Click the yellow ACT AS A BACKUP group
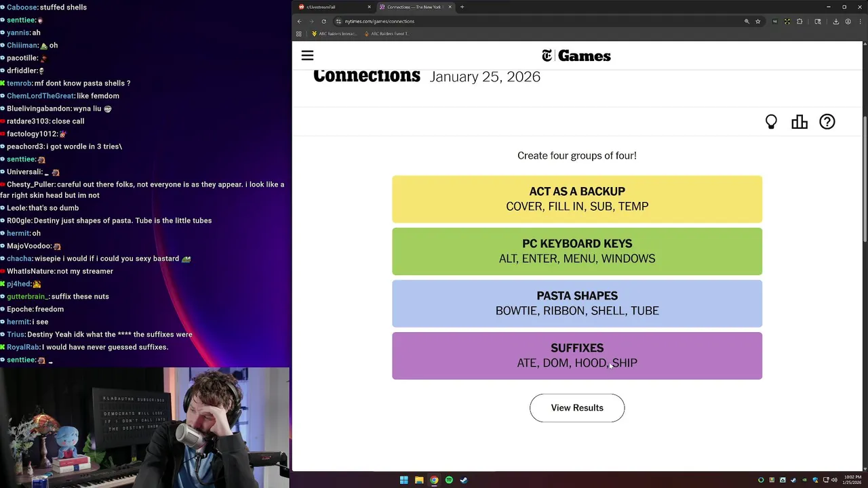The height and width of the screenshot is (488, 868). click(577, 199)
